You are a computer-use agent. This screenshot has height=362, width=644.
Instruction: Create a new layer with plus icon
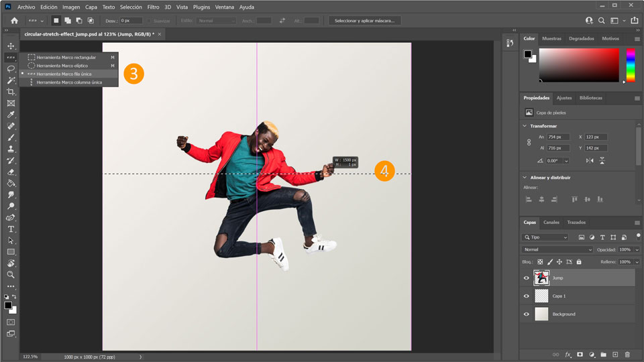615,354
